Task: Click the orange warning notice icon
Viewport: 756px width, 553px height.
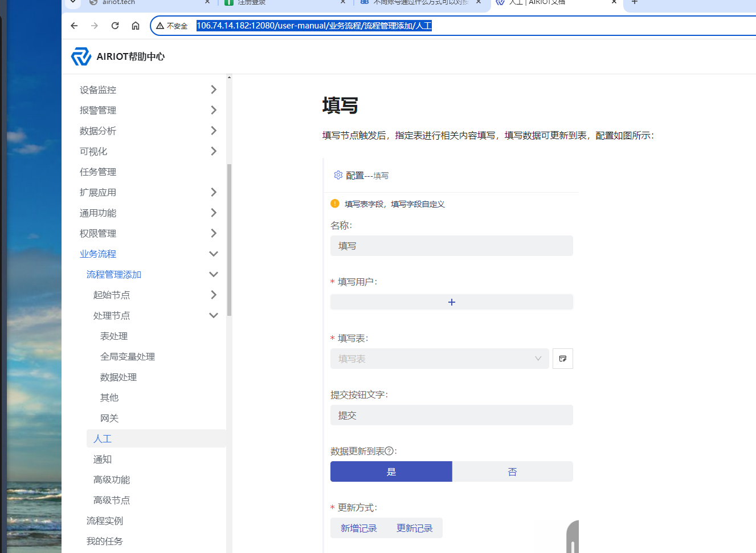Action: point(335,204)
